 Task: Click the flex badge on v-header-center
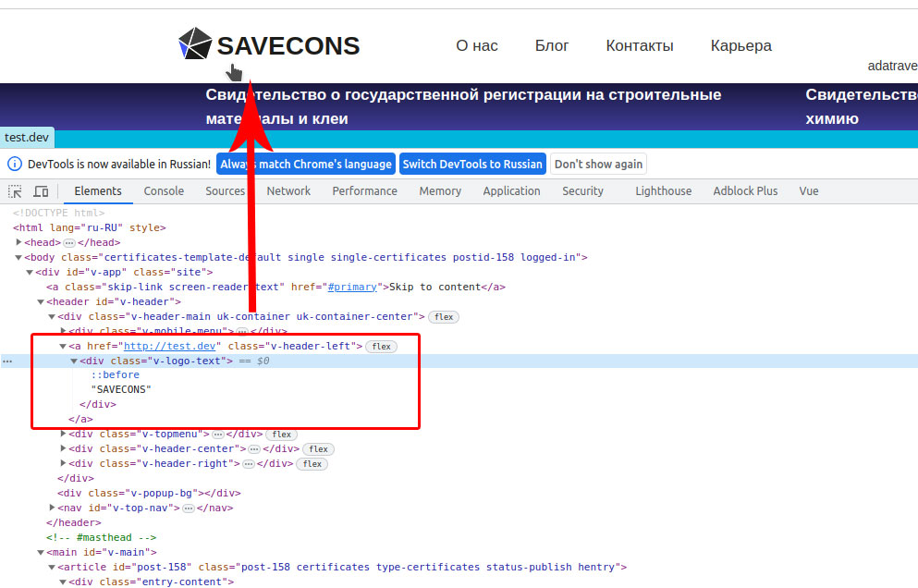(319, 449)
